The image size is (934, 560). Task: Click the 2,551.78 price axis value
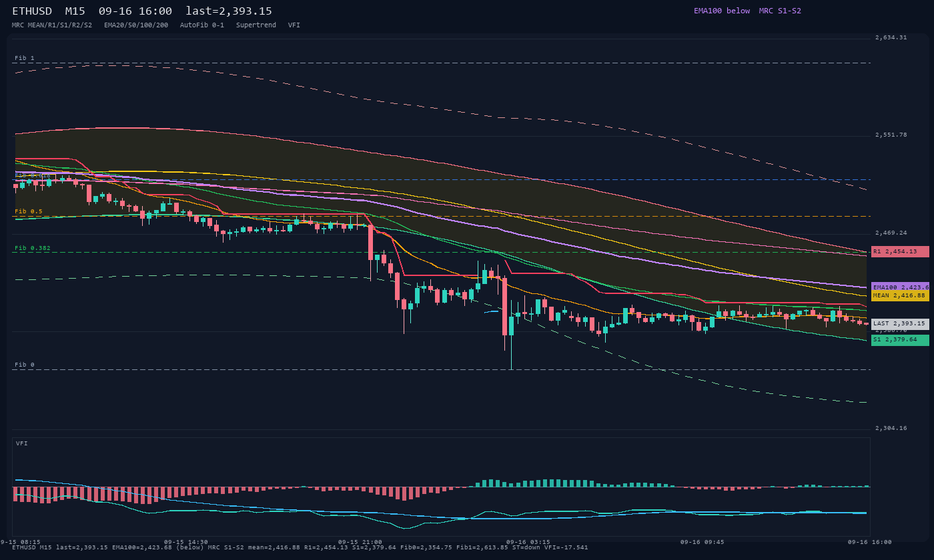(x=891, y=135)
